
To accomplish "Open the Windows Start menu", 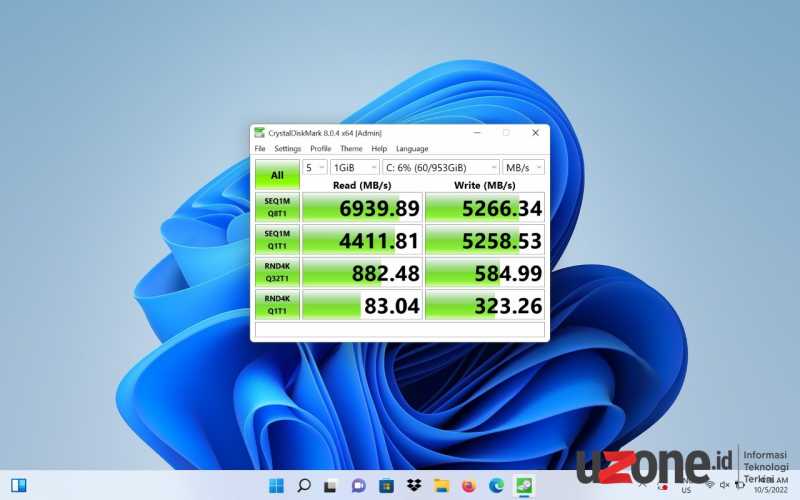I will [276, 485].
